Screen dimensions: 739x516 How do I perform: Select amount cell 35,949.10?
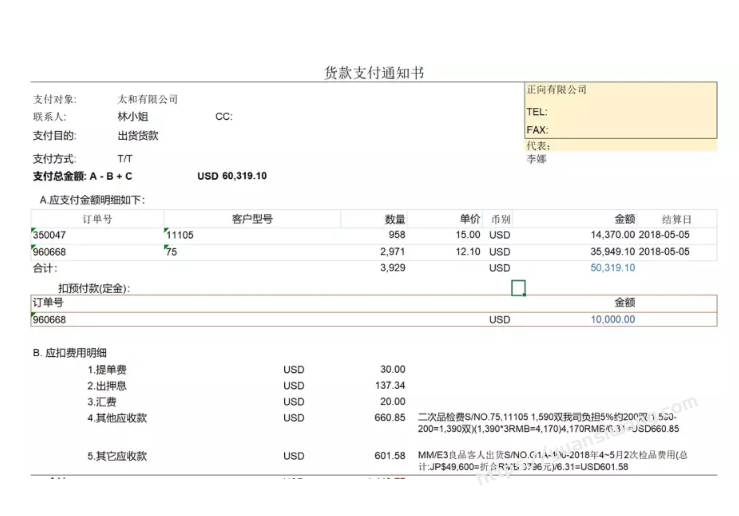[x=613, y=252]
